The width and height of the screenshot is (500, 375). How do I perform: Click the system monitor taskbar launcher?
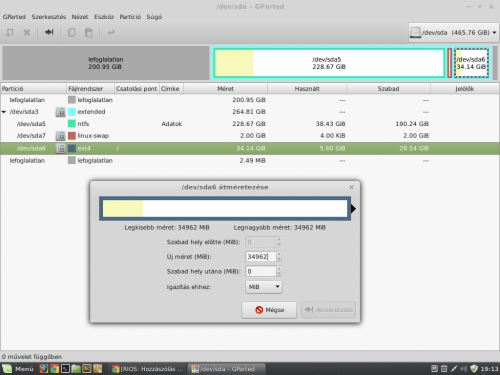[x=87, y=369]
